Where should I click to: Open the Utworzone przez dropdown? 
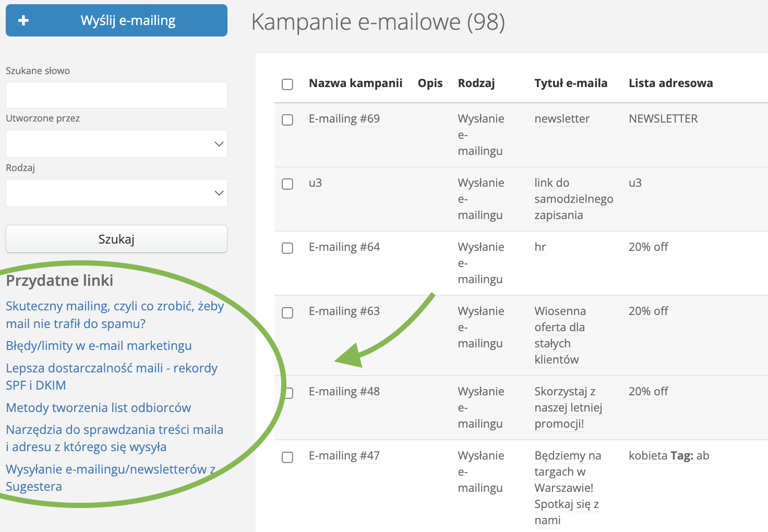pos(116,144)
